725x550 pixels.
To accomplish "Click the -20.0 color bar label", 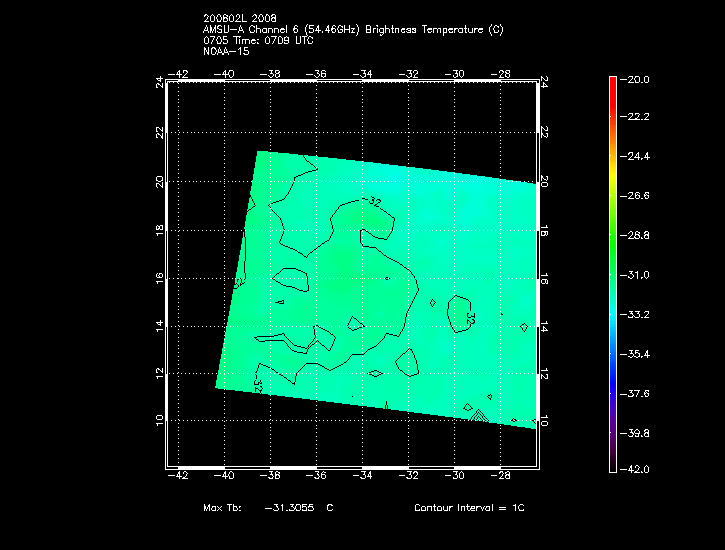I will (637, 79).
